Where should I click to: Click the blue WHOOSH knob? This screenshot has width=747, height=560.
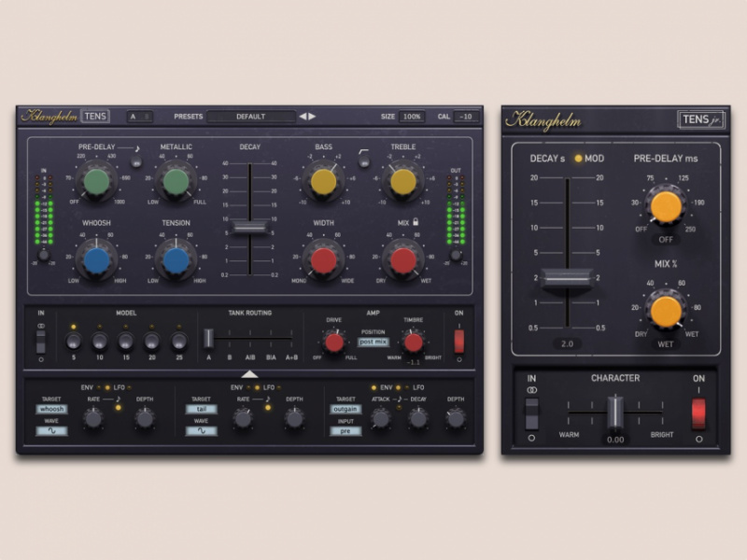coord(96,260)
